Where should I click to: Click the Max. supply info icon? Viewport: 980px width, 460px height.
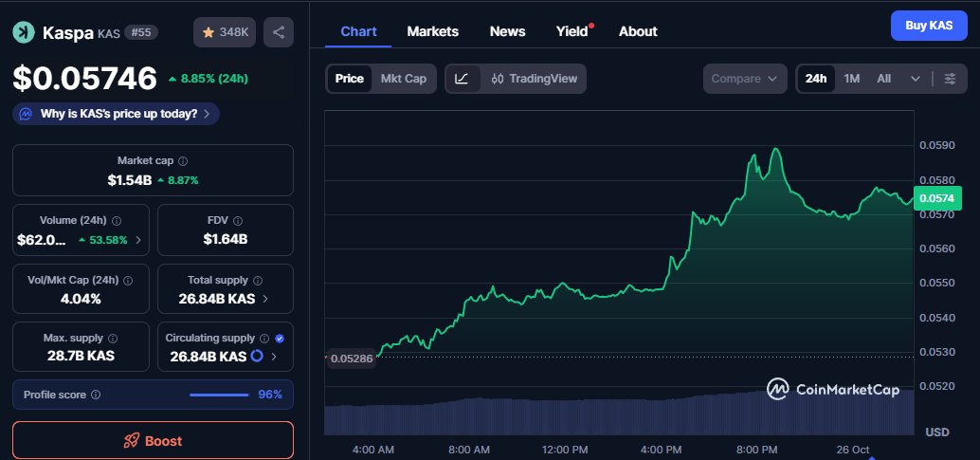click(113, 338)
